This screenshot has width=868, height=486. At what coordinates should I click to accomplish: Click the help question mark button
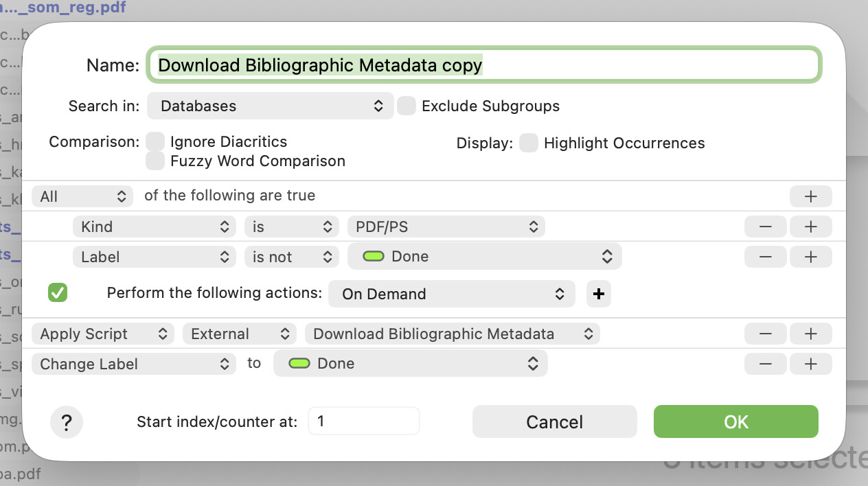click(x=67, y=422)
